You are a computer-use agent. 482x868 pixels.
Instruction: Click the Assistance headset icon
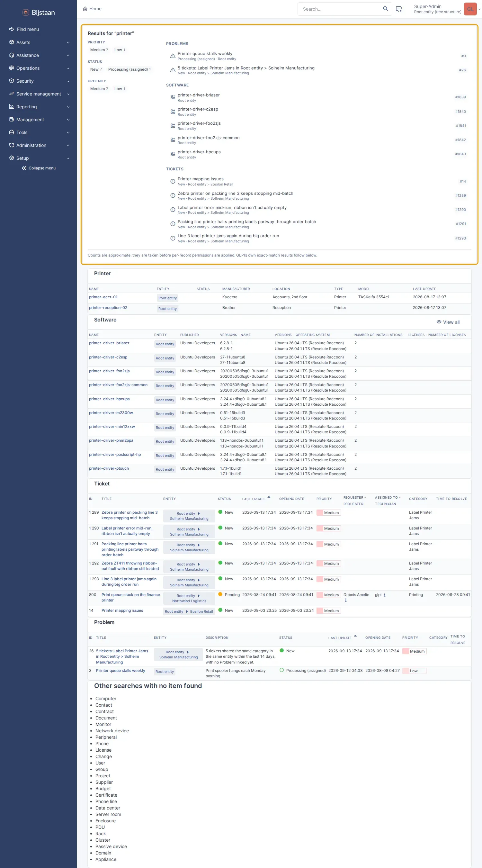tap(12, 55)
